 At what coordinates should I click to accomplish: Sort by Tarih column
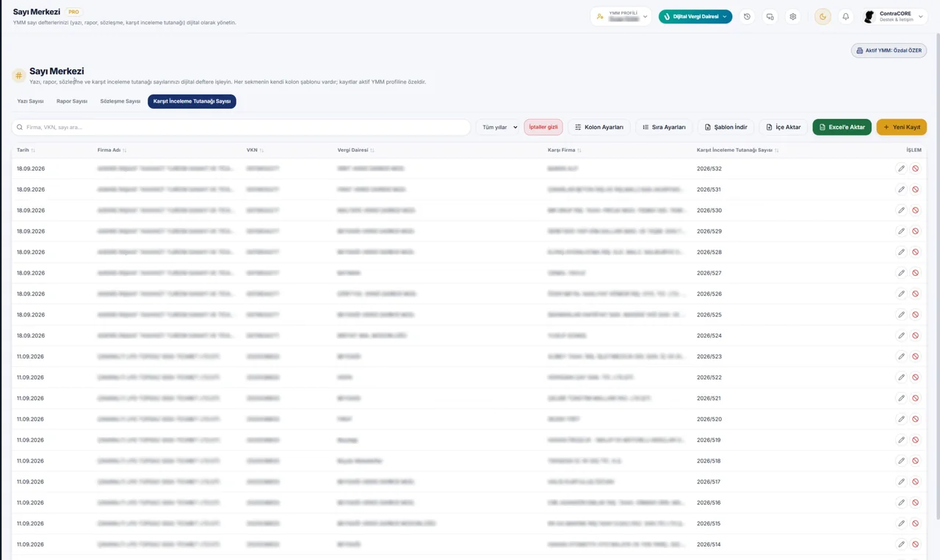tap(26, 150)
